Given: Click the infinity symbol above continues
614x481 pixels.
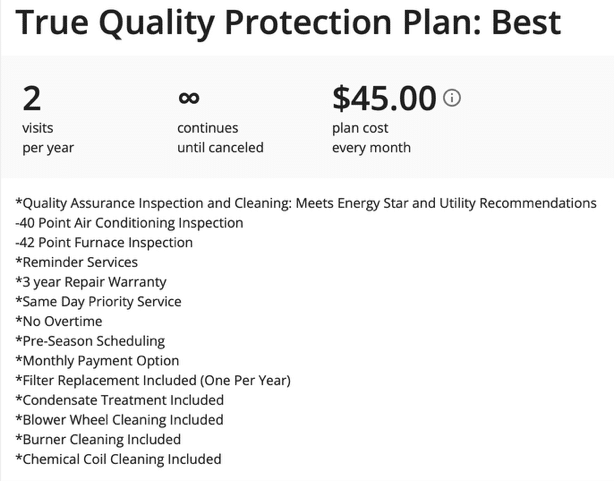Looking at the screenshot, I should [189, 98].
